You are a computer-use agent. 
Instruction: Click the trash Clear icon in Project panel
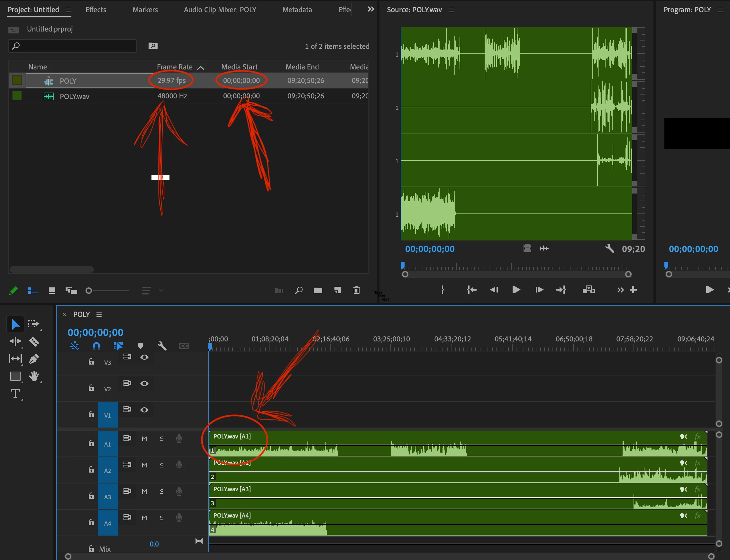(357, 290)
